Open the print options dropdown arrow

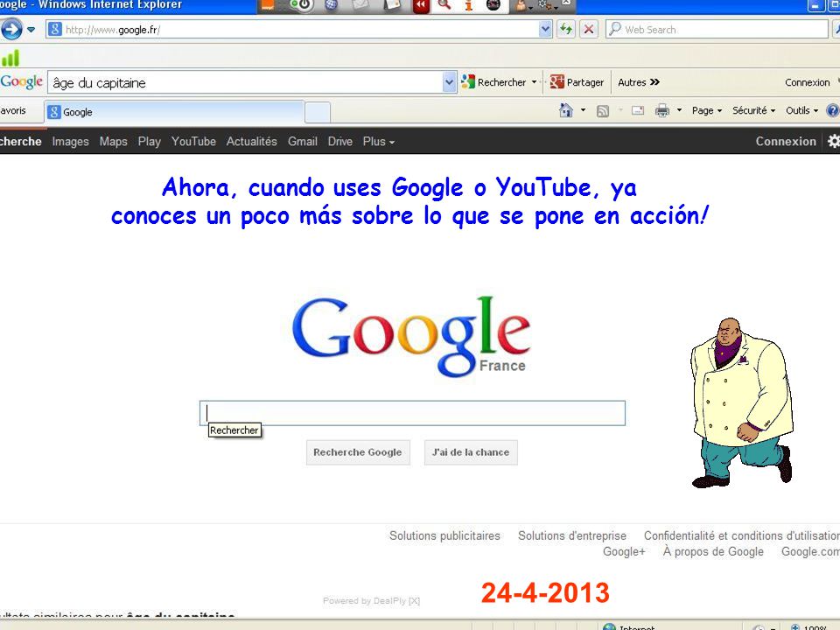click(679, 110)
